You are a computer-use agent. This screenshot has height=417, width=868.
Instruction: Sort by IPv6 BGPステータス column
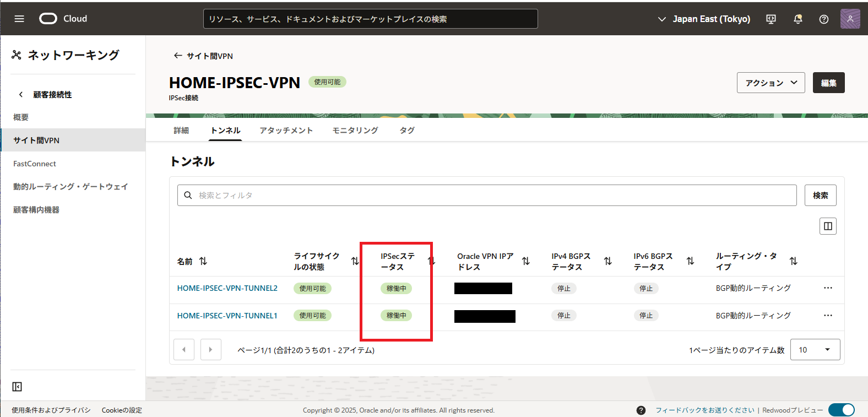pyautogui.click(x=690, y=261)
